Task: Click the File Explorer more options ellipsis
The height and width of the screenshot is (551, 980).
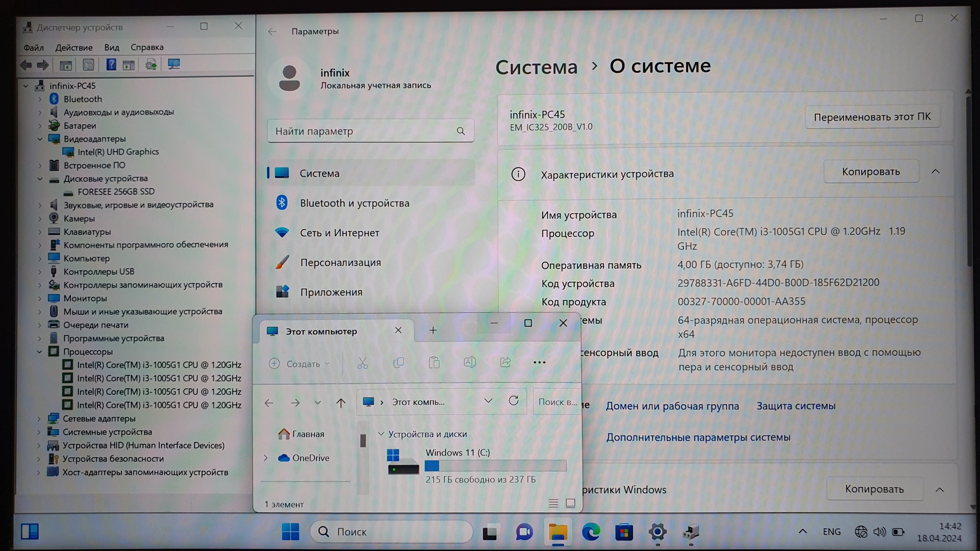Action: (539, 363)
